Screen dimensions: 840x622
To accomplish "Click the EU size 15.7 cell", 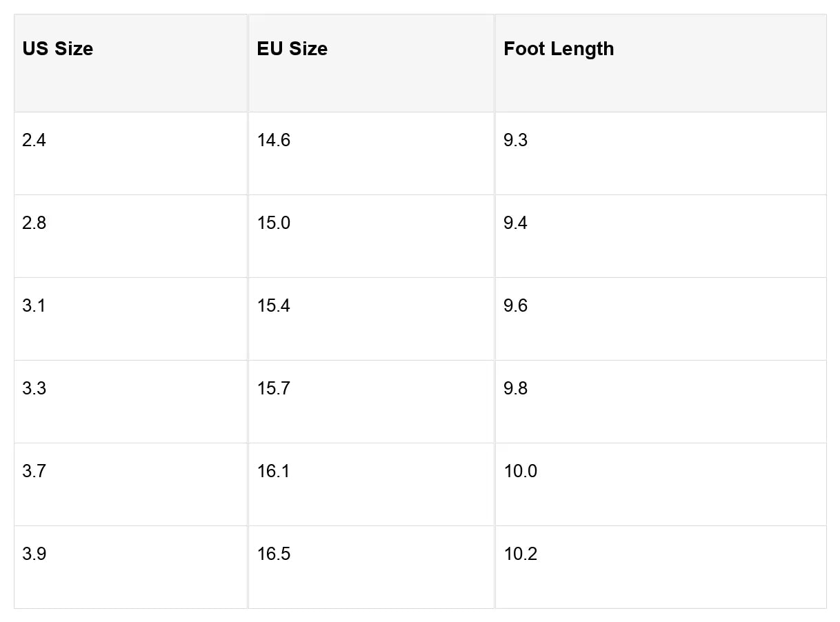I will pyautogui.click(x=274, y=389).
